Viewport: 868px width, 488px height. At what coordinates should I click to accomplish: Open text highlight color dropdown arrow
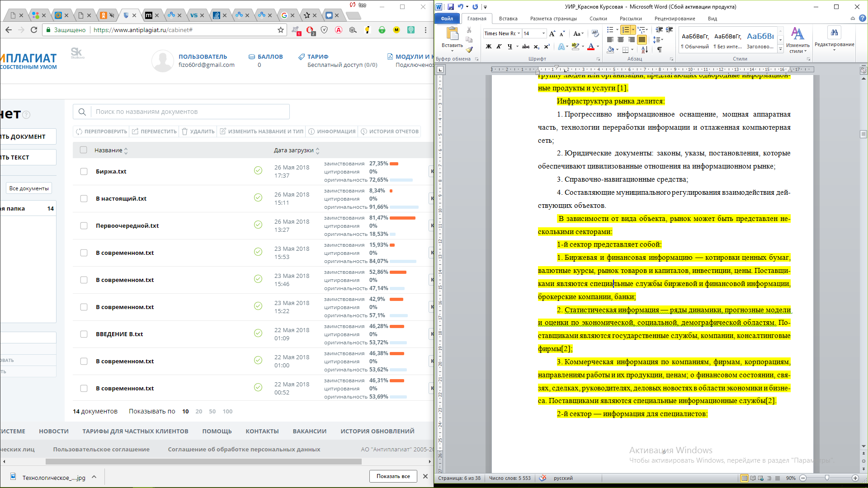point(583,47)
